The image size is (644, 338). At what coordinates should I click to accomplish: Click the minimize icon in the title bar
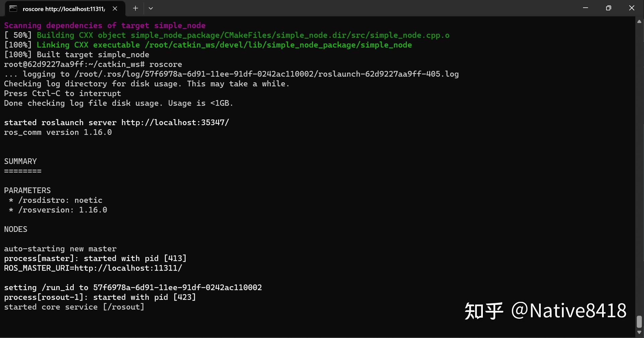coord(585,8)
